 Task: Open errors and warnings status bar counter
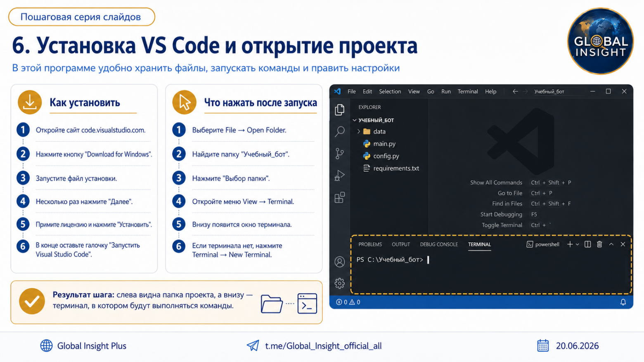[x=348, y=302]
